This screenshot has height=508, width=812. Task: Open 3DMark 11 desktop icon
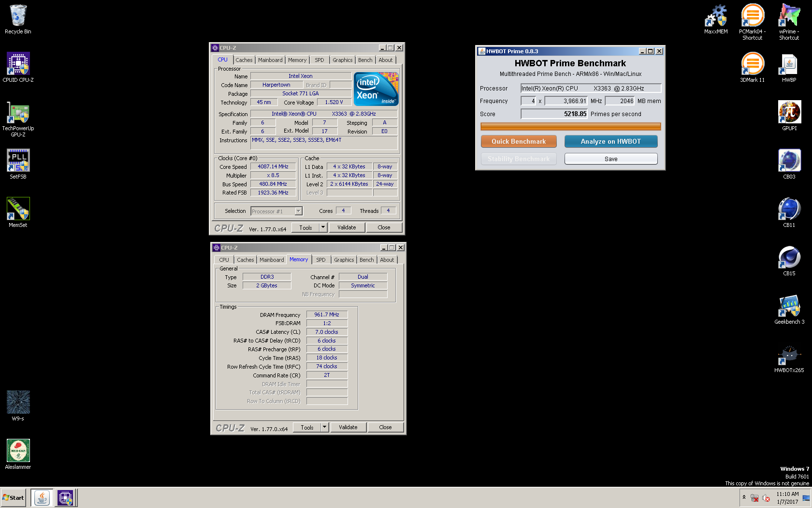point(753,67)
